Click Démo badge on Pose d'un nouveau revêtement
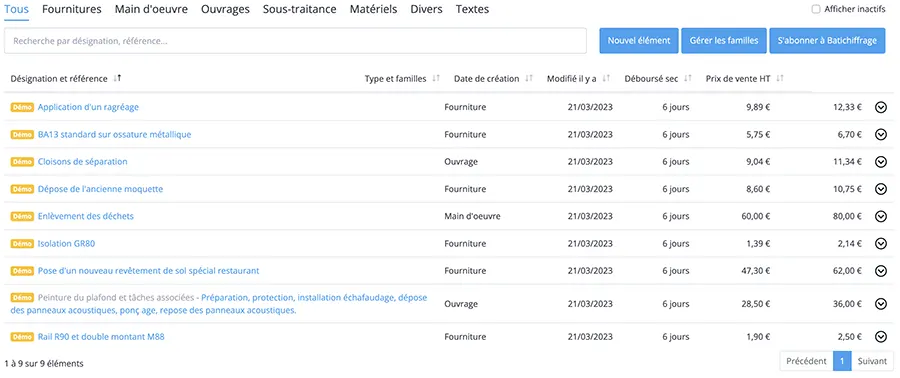The height and width of the screenshot is (378, 900). (x=22, y=271)
